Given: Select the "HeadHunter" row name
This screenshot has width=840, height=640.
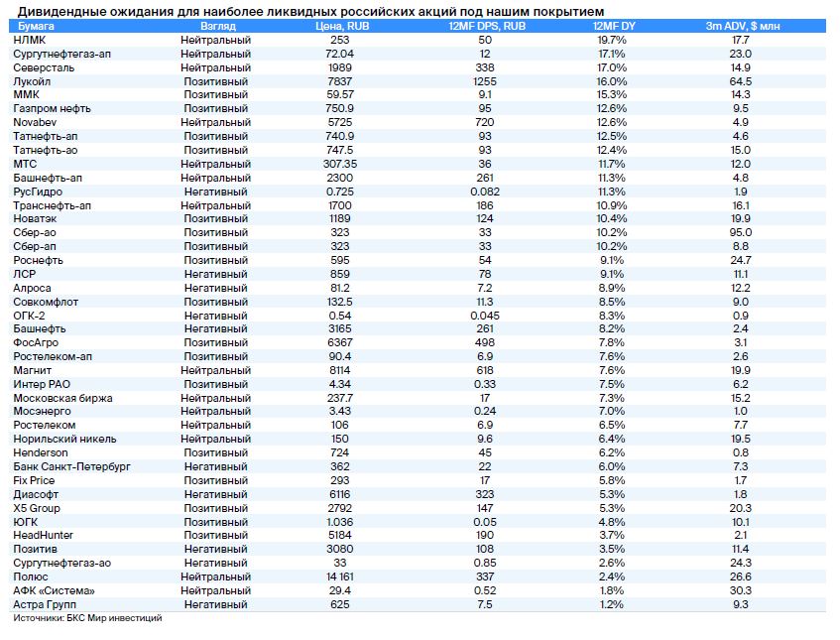Looking at the screenshot, I should click(x=44, y=537).
